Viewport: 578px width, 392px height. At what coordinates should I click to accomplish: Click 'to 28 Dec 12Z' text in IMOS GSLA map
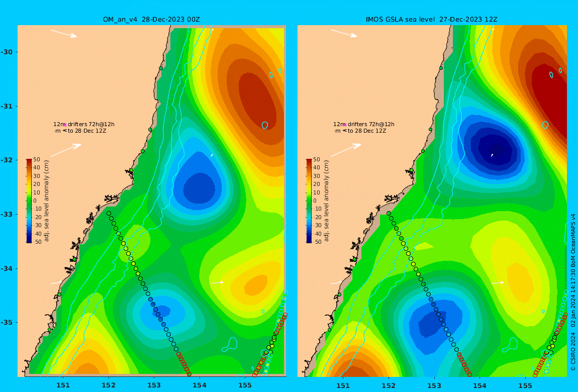tap(367, 131)
